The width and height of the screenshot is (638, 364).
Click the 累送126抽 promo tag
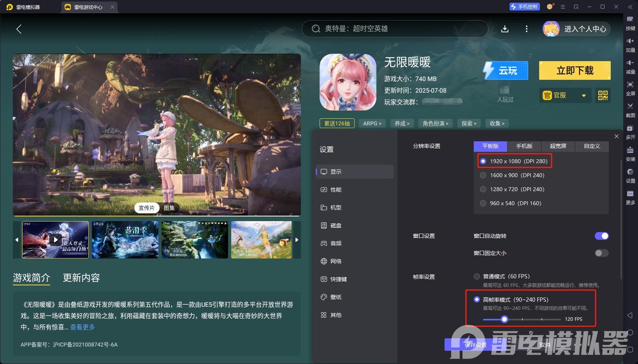(337, 123)
